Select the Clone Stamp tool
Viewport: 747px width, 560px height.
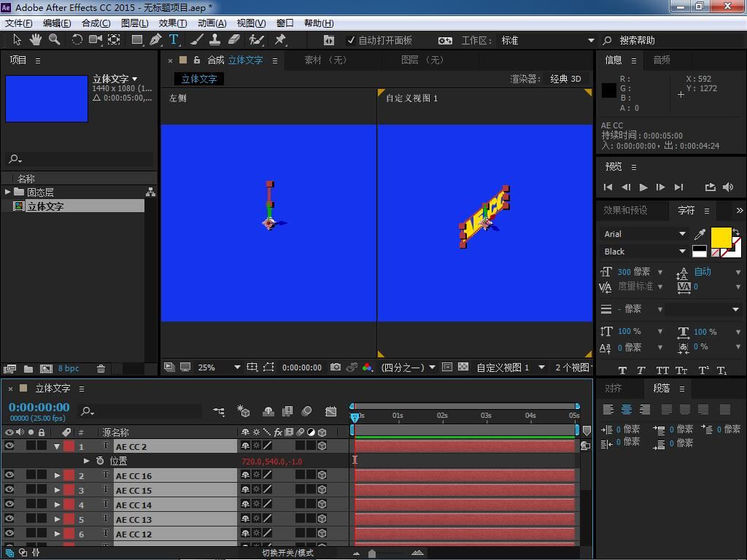215,40
